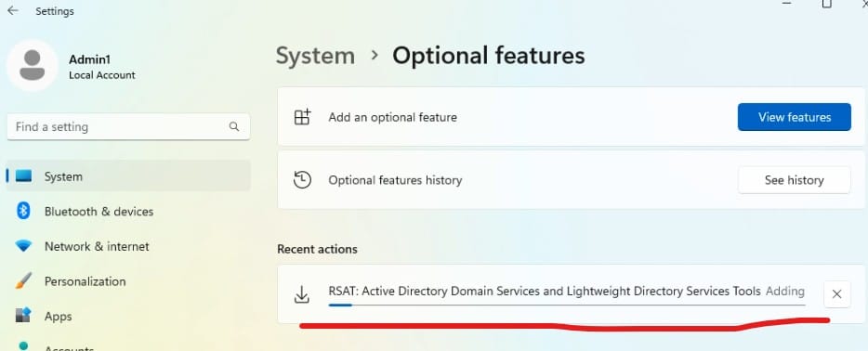
Task: Click the RSAT install progress bar
Action: pos(567,305)
